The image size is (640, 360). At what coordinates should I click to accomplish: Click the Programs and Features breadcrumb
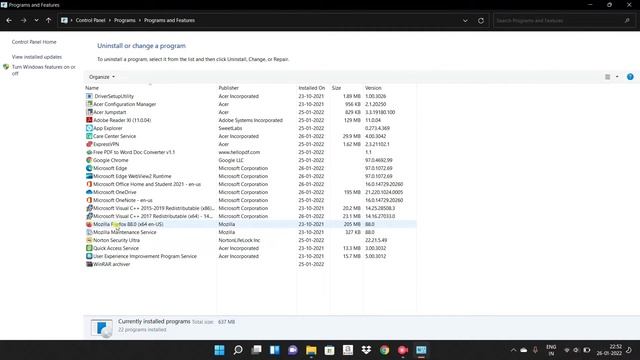point(169,20)
